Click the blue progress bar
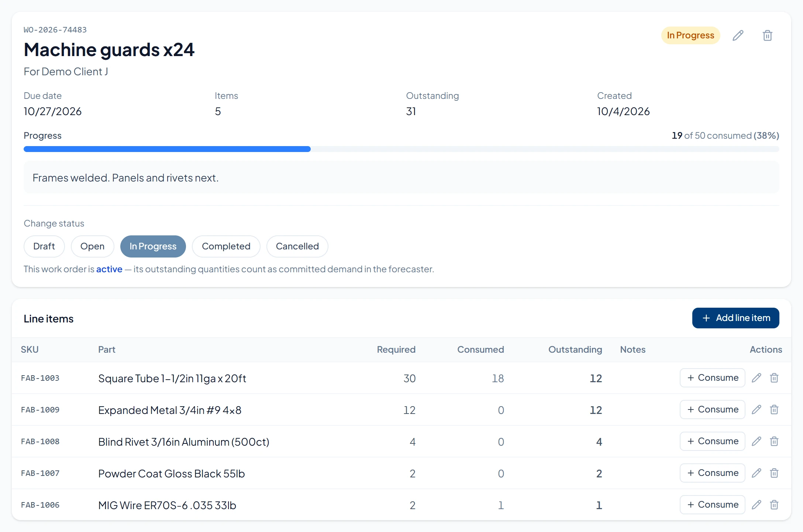The height and width of the screenshot is (532, 803). (167, 149)
